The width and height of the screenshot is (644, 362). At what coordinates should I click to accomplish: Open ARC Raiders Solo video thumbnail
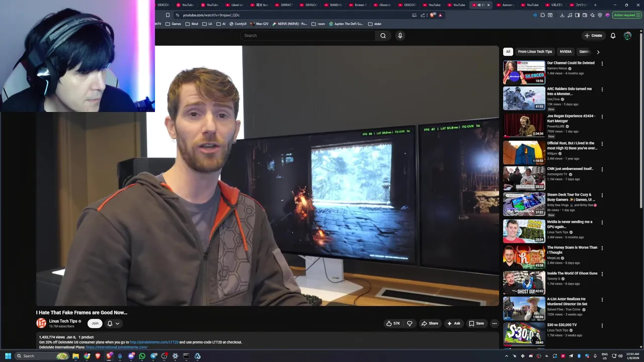tap(524, 98)
